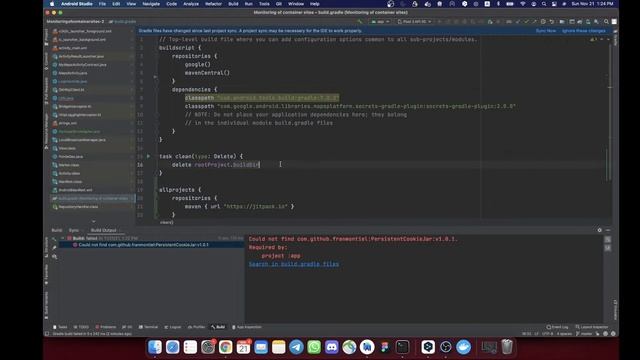
Task: Click the hammer Make Project icon
Action: [360, 21]
